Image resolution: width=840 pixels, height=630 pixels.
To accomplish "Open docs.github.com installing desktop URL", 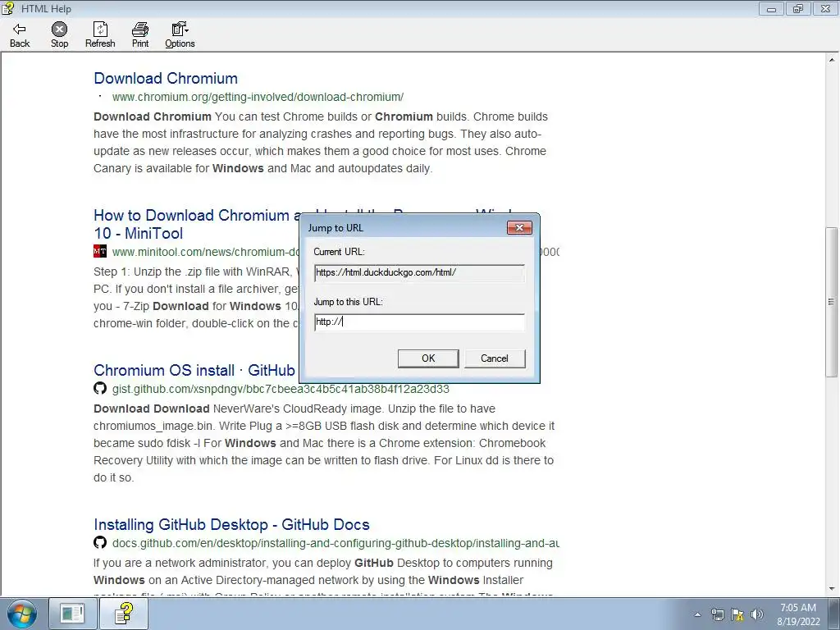I will tap(336, 543).
